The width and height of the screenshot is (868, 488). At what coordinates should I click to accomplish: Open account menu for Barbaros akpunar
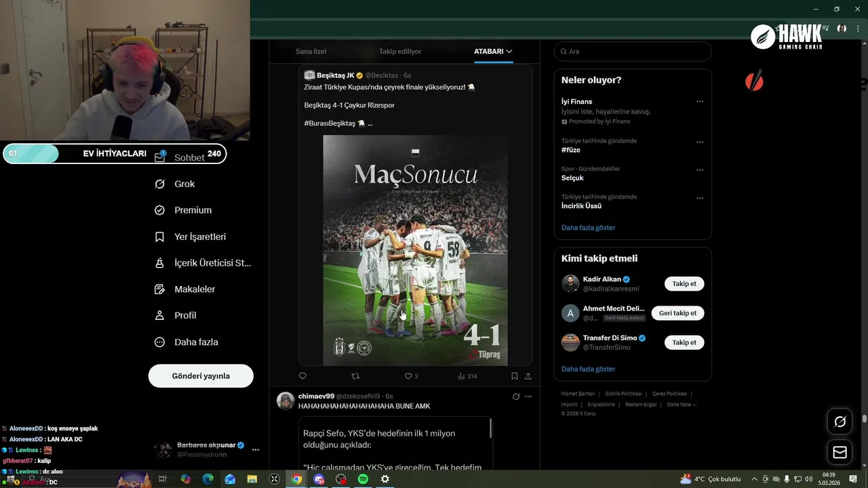256,449
